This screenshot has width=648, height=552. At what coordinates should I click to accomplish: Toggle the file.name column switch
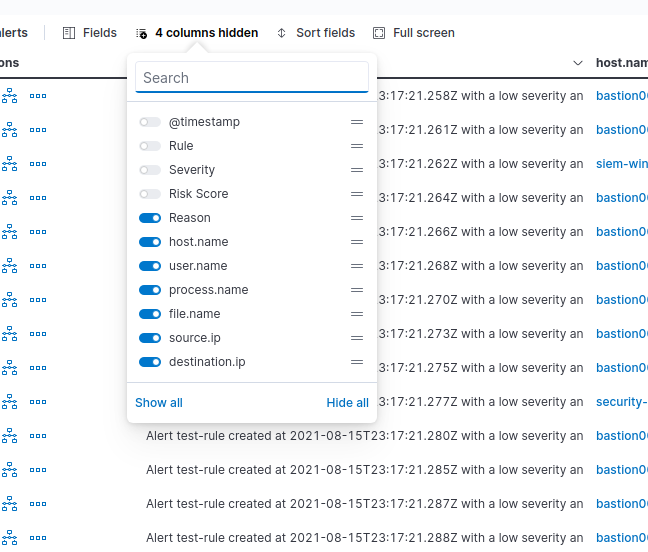150,314
